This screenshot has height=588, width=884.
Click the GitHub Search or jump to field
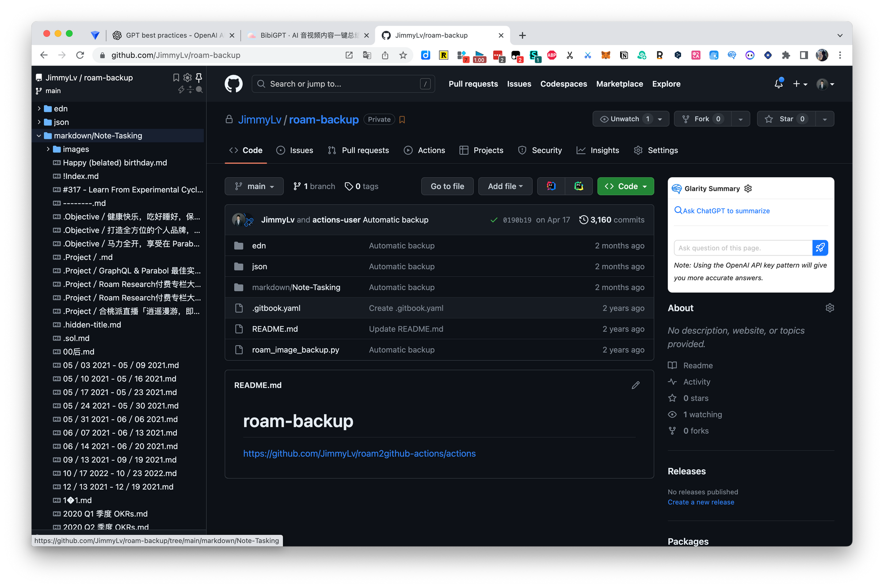coord(343,84)
